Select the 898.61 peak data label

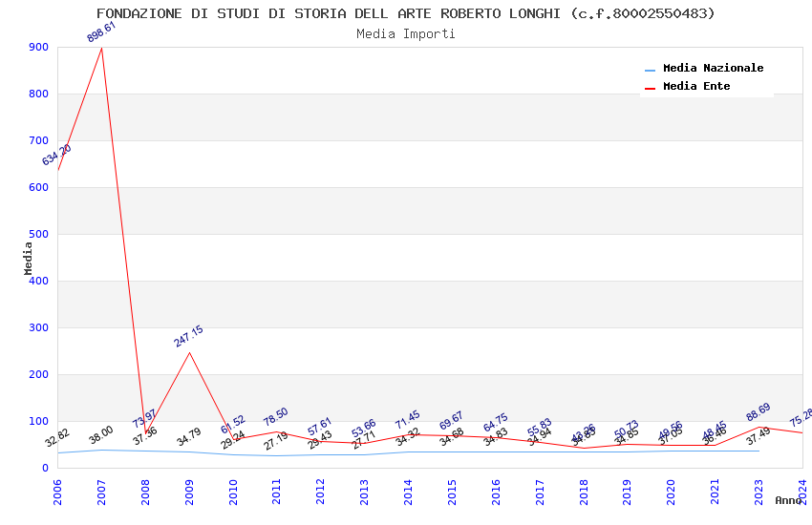pyautogui.click(x=101, y=32)
